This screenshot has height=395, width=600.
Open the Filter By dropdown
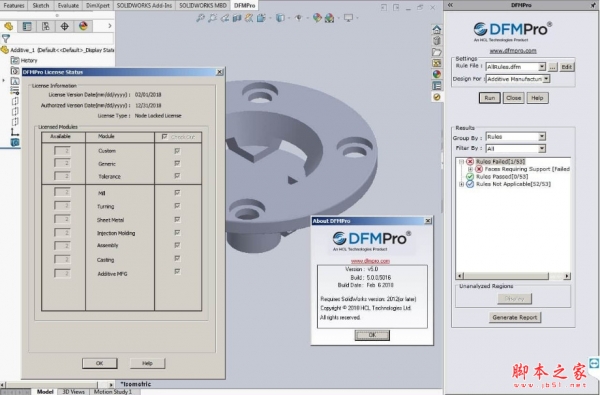point(542,149)
